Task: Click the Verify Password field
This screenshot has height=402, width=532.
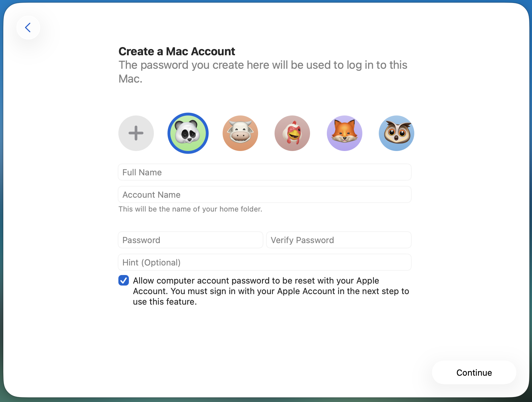Action: pyautogui.click(x=339, y=240)
